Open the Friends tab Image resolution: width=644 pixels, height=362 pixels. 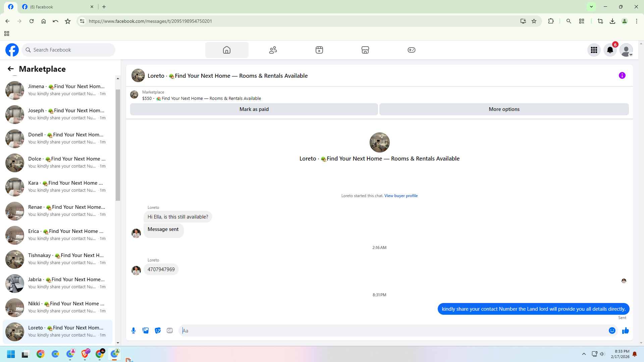pyautogui.click(x=273, y=50)
